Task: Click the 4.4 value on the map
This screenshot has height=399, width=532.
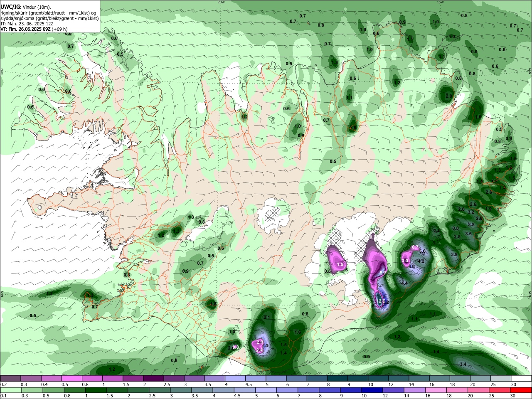Action: pos(404,283)
